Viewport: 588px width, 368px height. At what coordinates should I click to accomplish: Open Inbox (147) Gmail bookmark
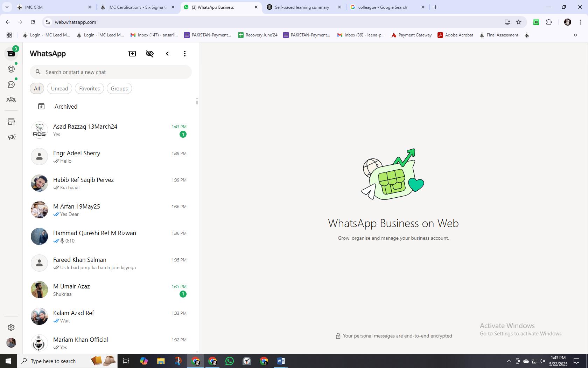point(154,35)
